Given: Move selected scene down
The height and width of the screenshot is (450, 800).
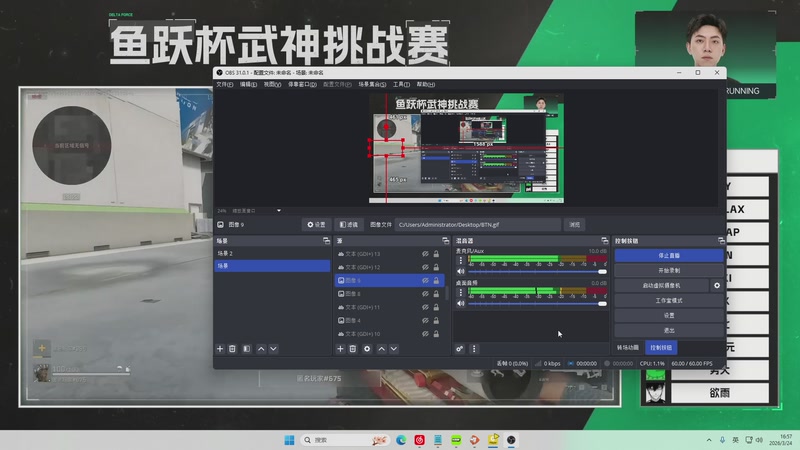Looking at the screenshot, I should click(273, 349).
